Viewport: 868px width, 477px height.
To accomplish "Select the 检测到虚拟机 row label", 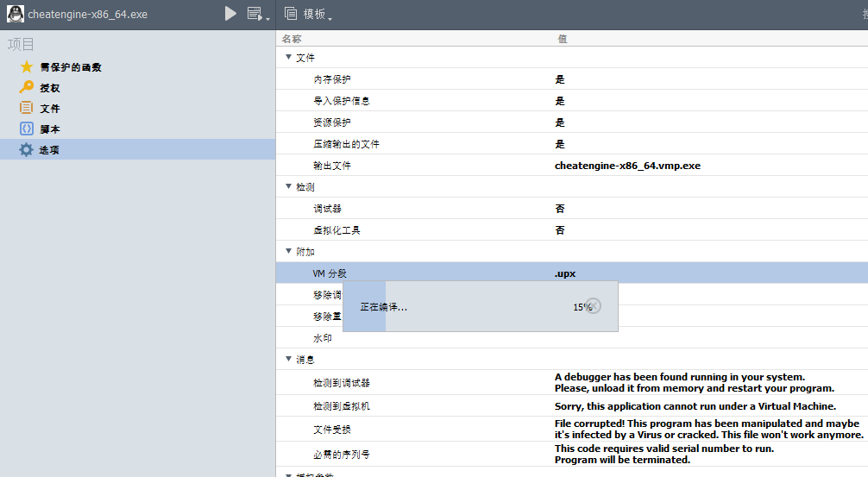I will click(x=342, y=406).
